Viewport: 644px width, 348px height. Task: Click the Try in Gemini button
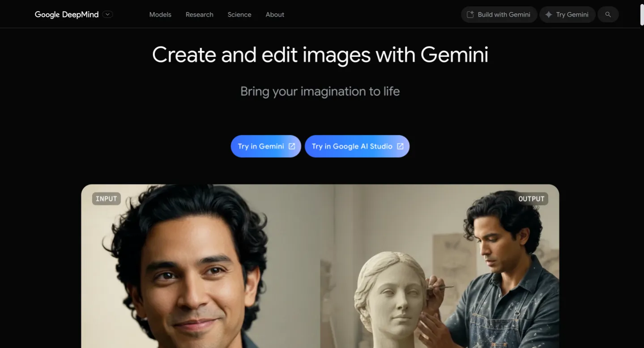266,146
